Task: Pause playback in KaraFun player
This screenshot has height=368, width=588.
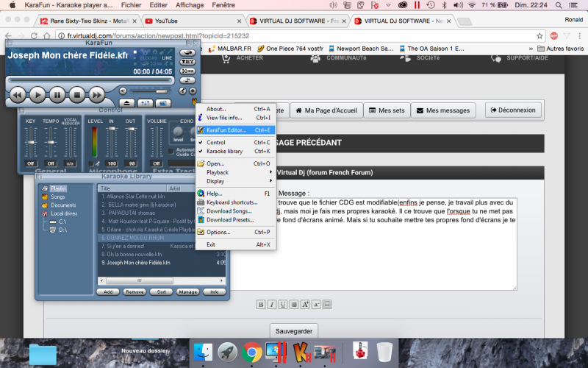Action: [x=57, y=95]
